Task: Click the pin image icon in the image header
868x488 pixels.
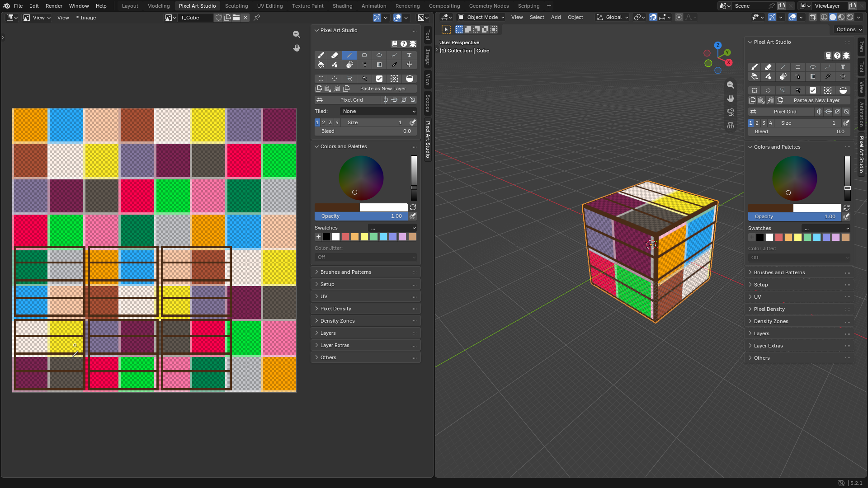Action: pyautogui.click(x=257, y=18)
